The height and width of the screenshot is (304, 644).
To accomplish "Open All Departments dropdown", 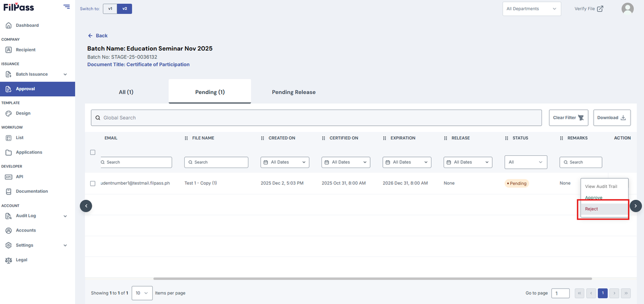I will pyautogui.click(x=531, y=9).
